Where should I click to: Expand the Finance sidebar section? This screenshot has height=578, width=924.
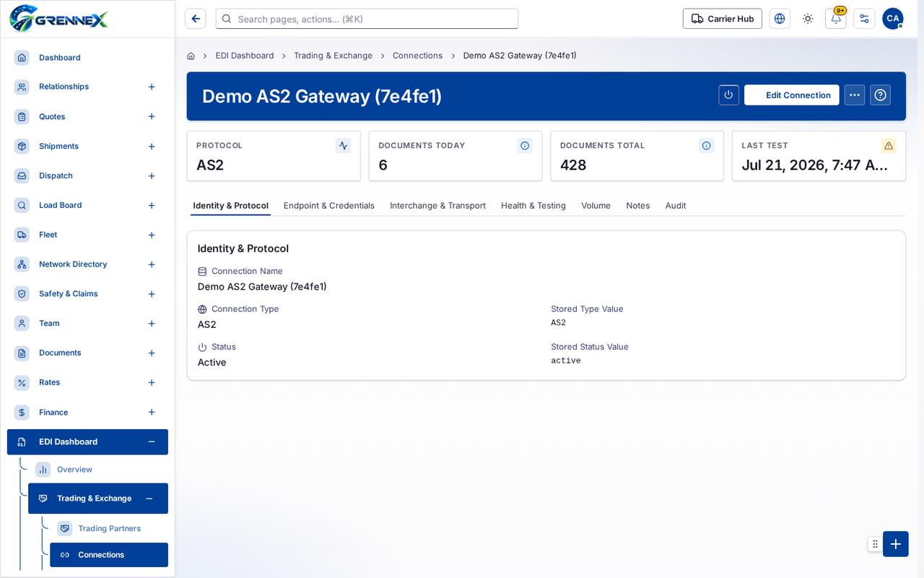point(152,413)
